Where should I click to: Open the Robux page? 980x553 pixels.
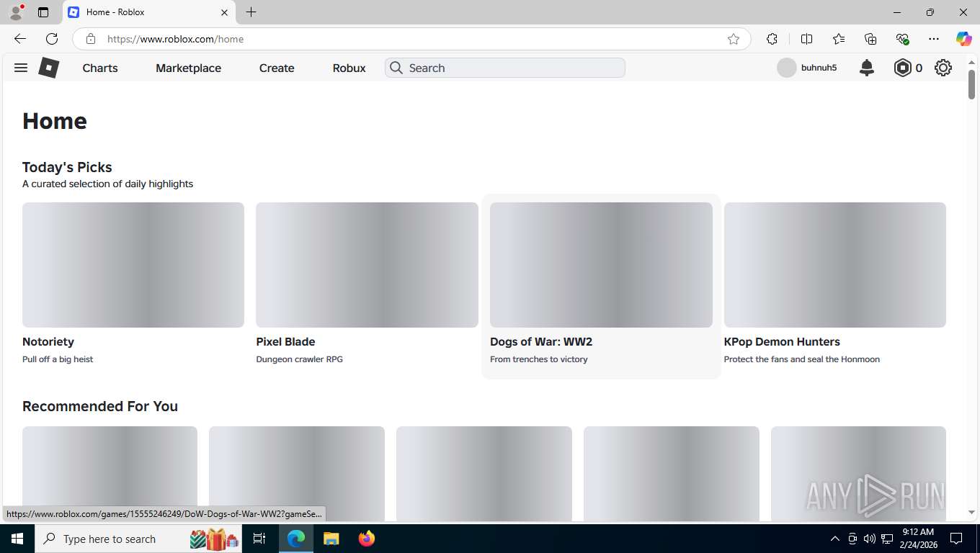click(x=349, y=68)
